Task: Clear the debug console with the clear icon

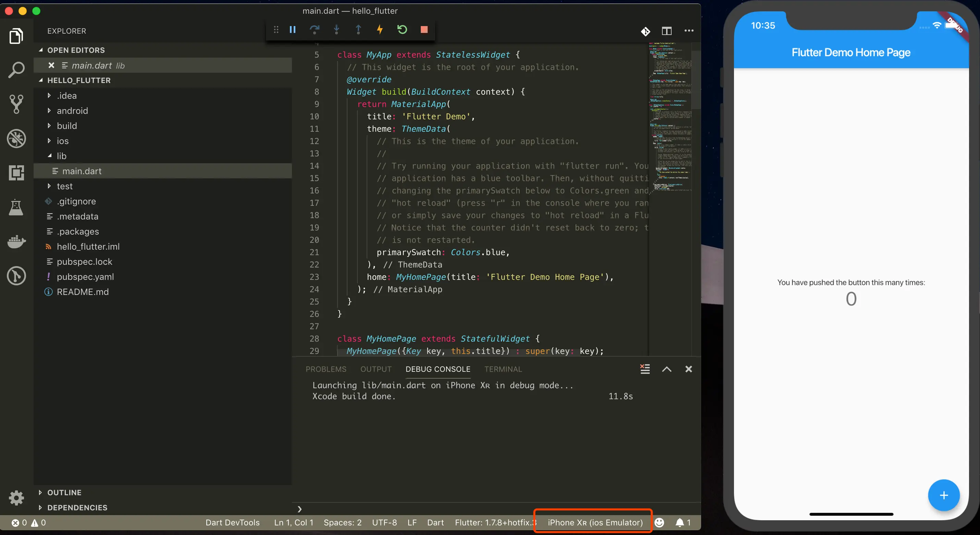Action: 645,369
